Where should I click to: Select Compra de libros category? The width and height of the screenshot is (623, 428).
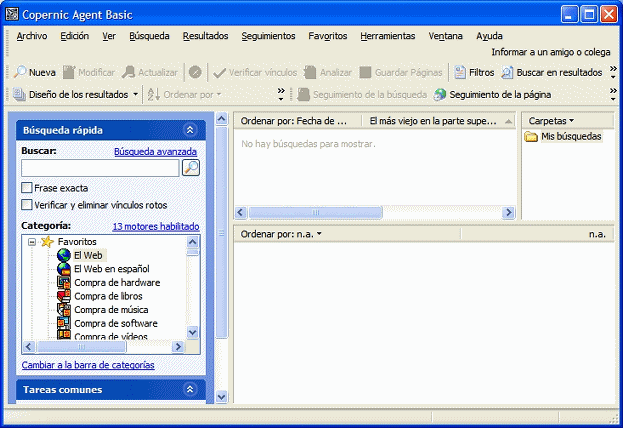[x=64, y=296]
